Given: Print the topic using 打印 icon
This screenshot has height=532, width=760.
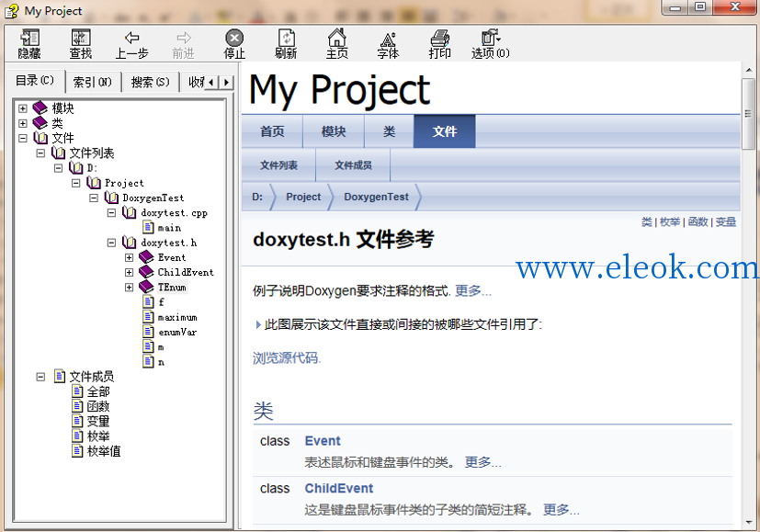Looking at the screenshot, I should tap(439, 38).
